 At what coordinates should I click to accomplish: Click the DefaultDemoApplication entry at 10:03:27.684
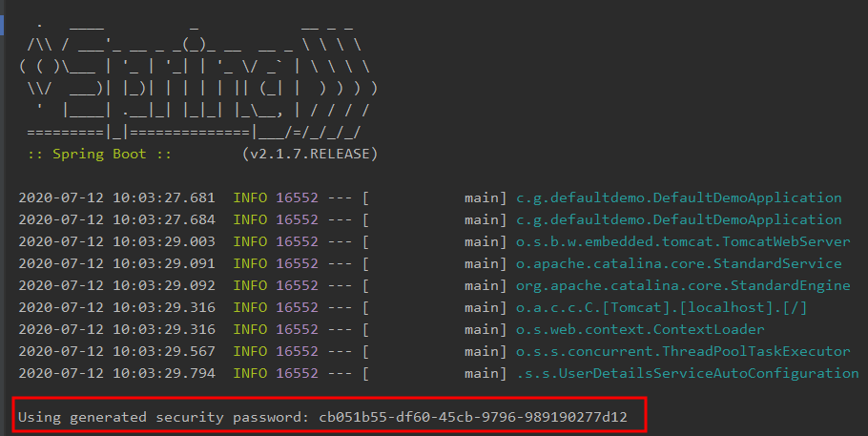coord(679,220)
